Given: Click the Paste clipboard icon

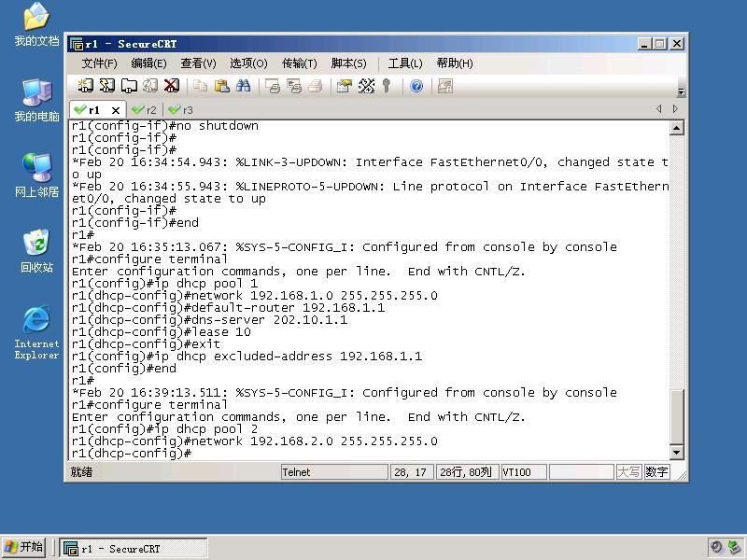Looking at the screenshot, I should pos(222,86).
